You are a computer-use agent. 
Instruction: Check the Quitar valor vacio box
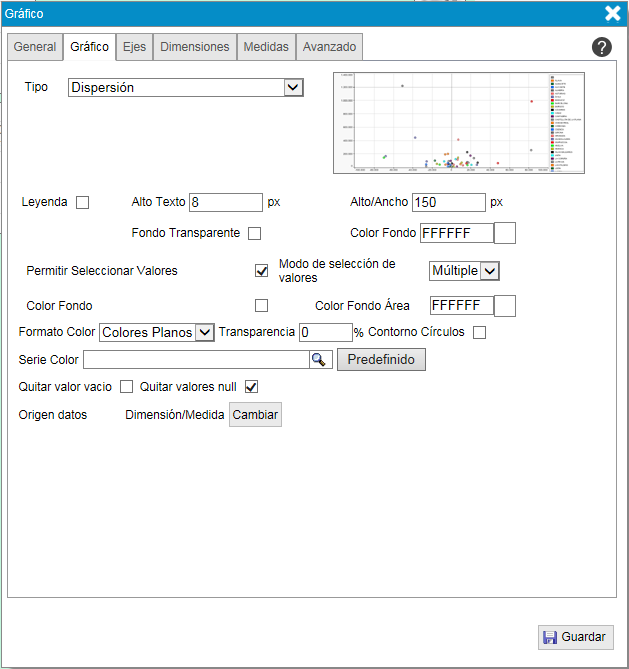tap(127, 387)
